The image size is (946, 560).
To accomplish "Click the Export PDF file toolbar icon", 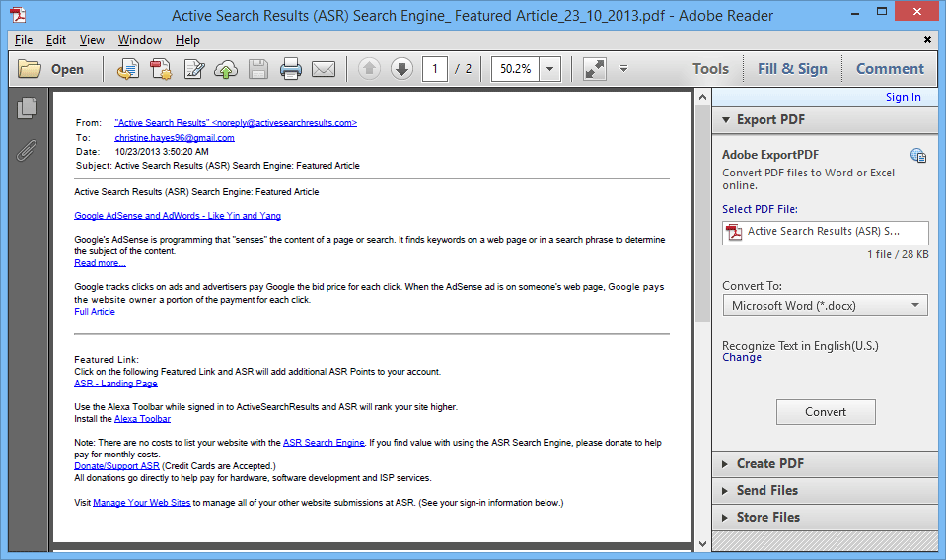I will (x=128, y=69).
